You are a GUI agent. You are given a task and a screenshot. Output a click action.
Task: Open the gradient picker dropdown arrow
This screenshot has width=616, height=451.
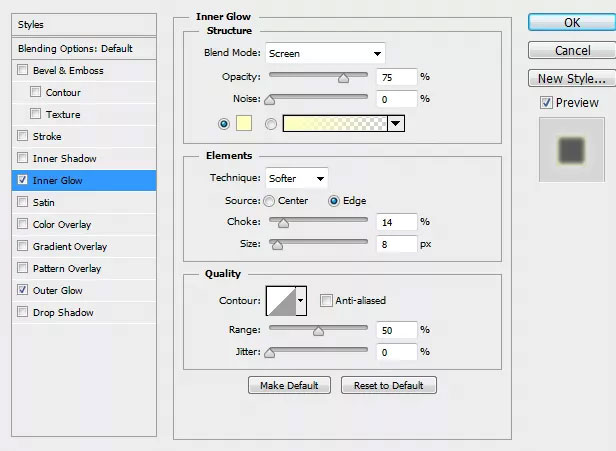coord(396,124)
